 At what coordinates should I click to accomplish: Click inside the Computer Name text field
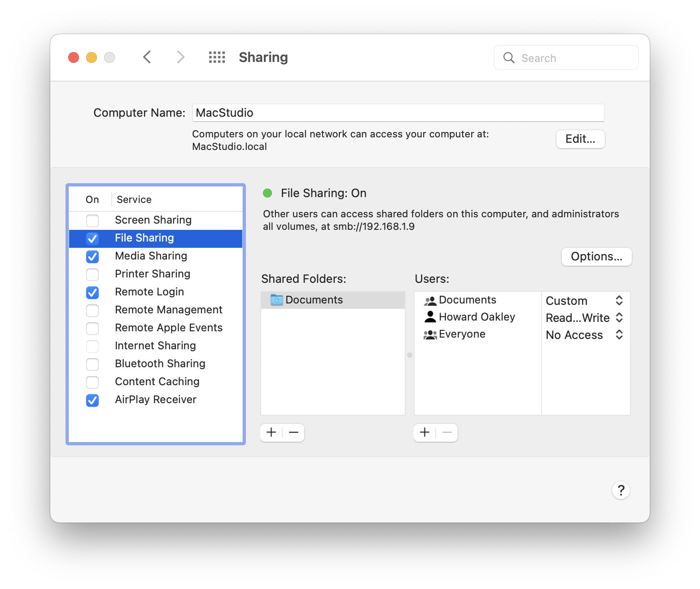398,113
